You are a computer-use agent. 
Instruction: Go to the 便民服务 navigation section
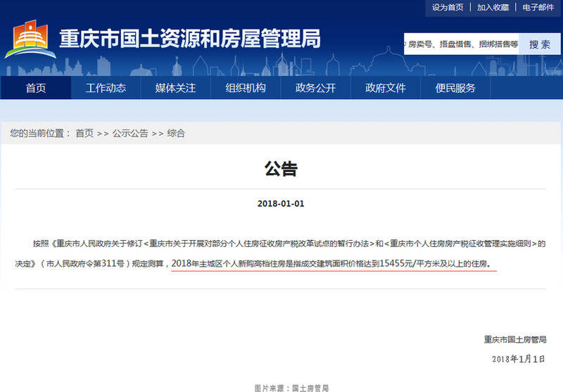click(x=455, y=88)
